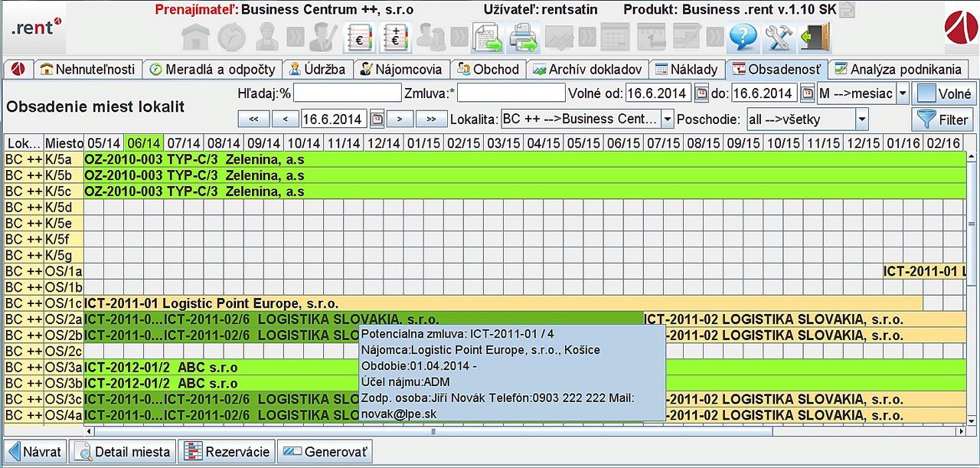Jump far back with the << button

pos(253,119)
